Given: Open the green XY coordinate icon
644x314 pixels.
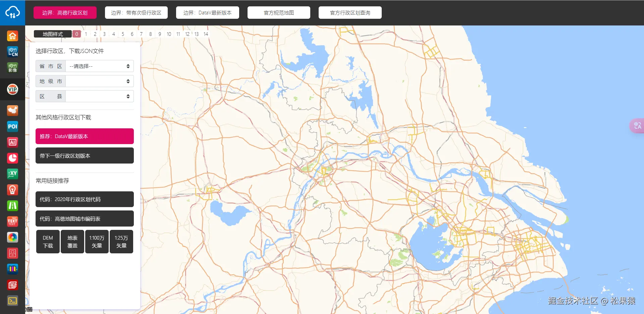Looking at the screenshot, I should point(12,174).
